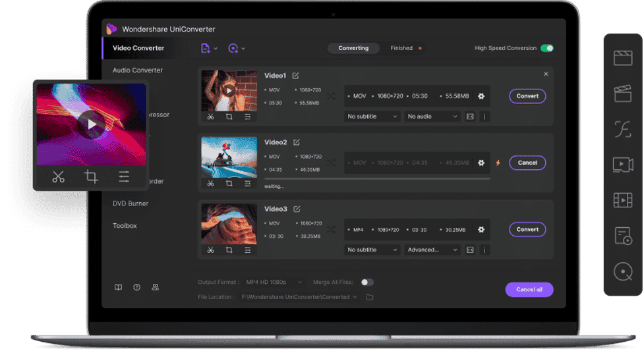Play the Video1 thumbnail preview
This screenshot has height=351, width=644.
tap(228, 90)
